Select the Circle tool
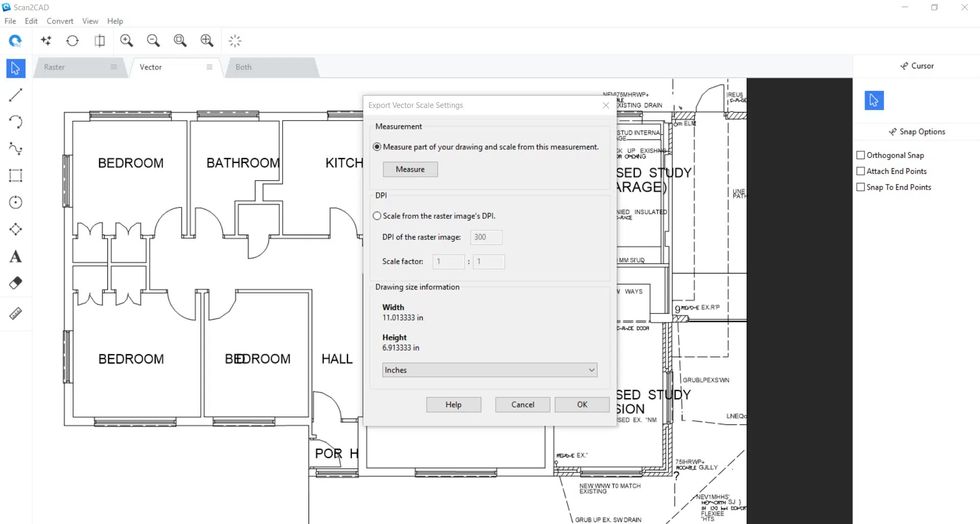The width and height of the screenshot is (980, 524). pyautogui.click(x=15, y=202)
